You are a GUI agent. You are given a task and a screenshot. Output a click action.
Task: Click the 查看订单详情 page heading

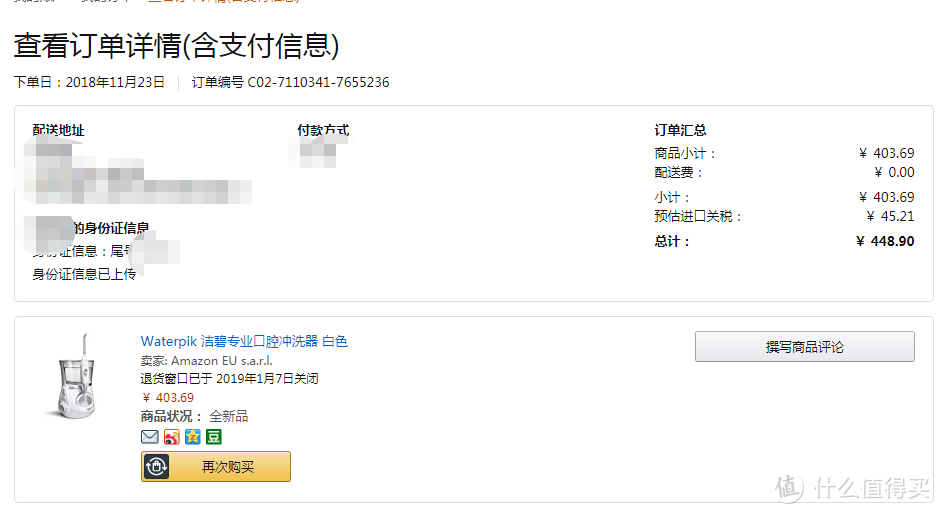[x=176, y=45]
